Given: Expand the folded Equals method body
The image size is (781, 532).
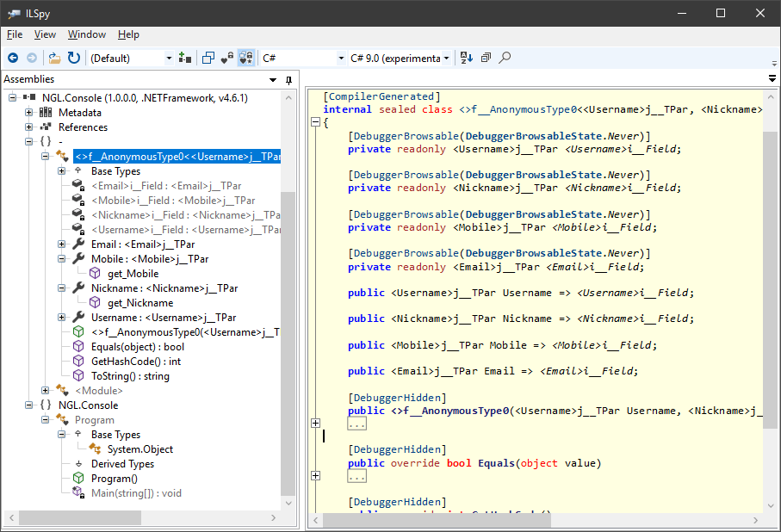Looking at the screenshot, I should pos(315,476).
